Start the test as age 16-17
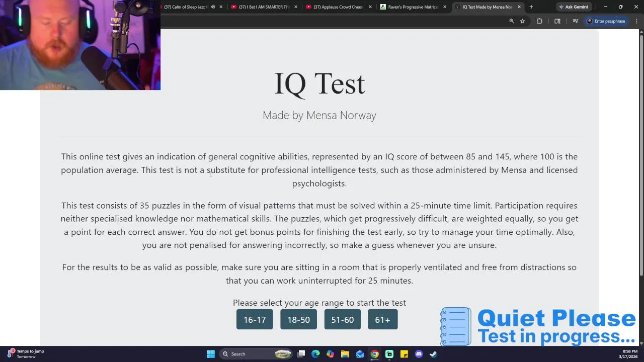Screen dimensions: 644x362 (x=255, y=320)
